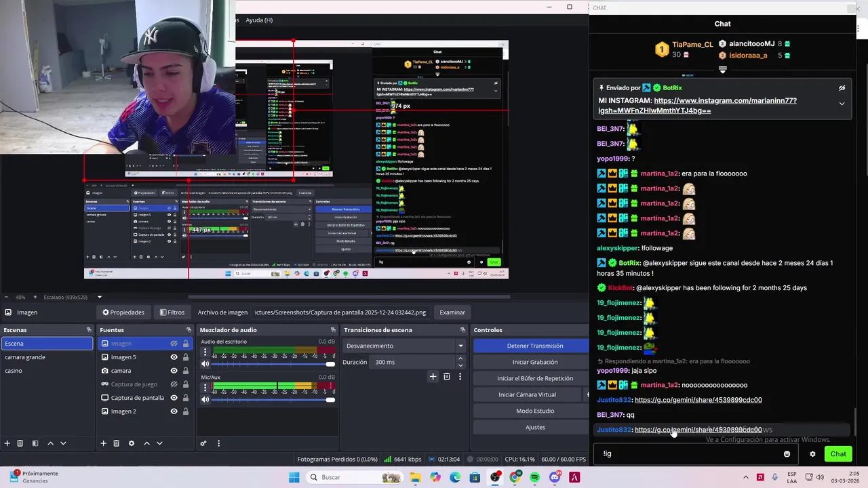Add a scene transition with the plus icon
This screenshot has width=868, height=488.
point(433,376)
